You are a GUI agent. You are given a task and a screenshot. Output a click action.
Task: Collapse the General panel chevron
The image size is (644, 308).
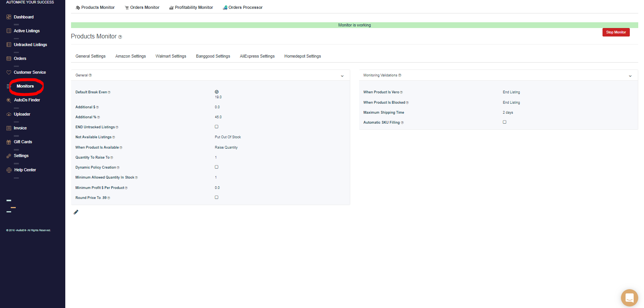tap(342, 76)
